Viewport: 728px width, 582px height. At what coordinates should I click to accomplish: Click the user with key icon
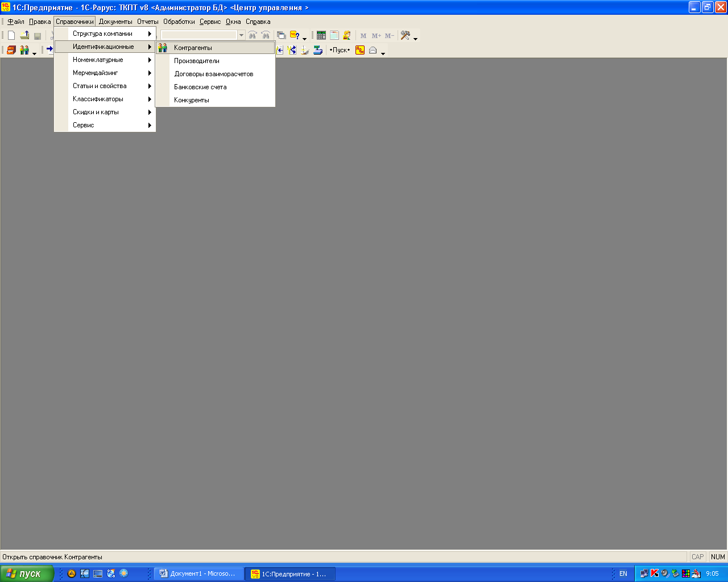tap(348, 35)
